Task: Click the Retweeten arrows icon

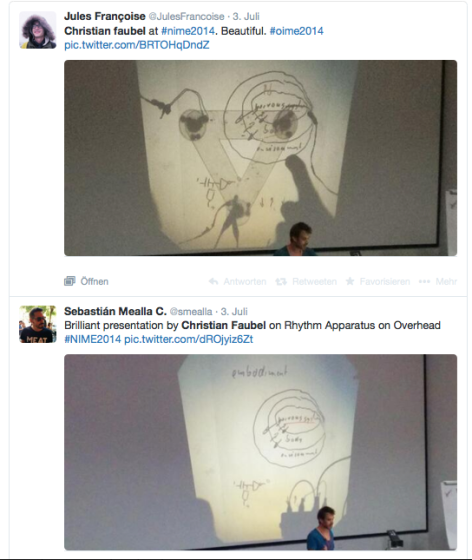Action: (281, 281)
